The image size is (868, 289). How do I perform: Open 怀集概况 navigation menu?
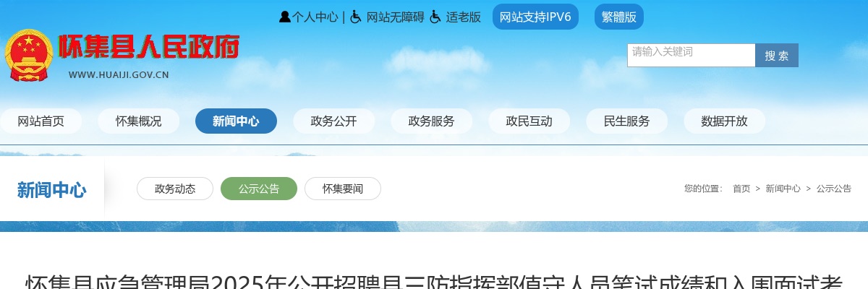(139, 121)
